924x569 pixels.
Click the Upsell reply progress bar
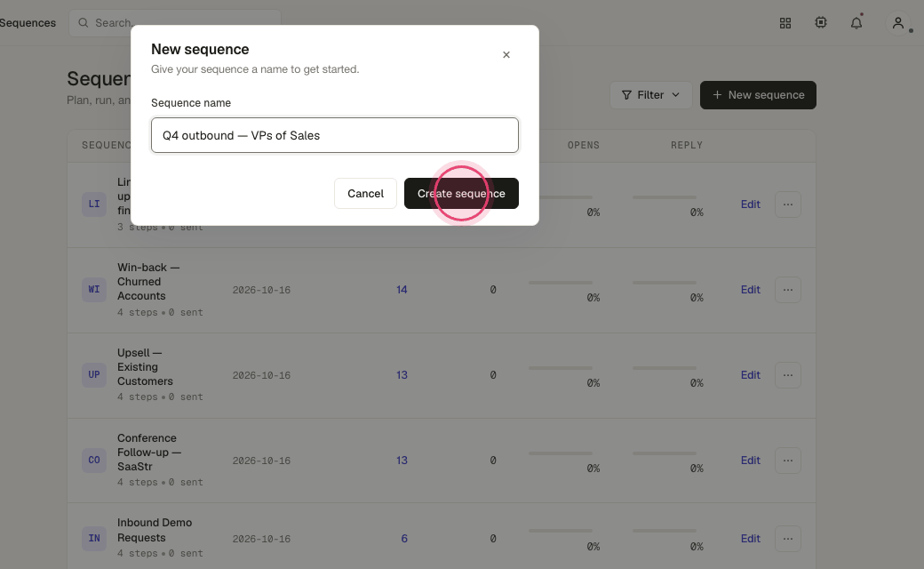coord(665,368)
